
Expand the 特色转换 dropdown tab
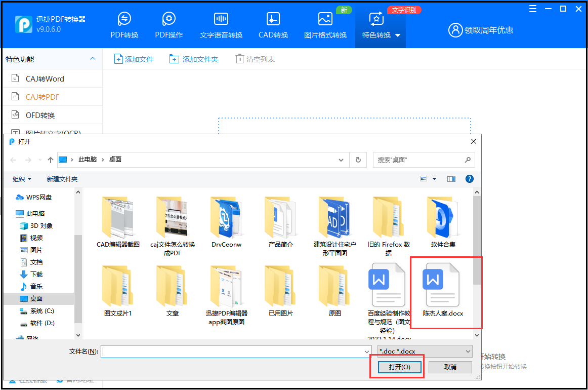coord(380,25)
